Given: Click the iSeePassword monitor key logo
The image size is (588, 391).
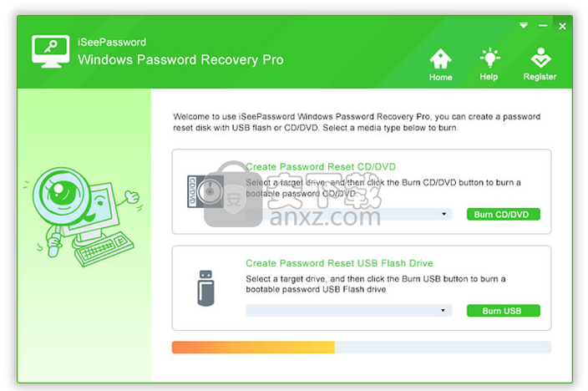Looking at the screenshot, I should pos(51,52).
